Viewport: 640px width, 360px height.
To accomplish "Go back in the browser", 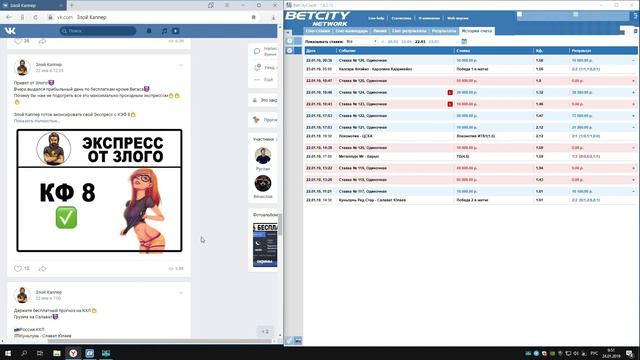I will point(9,17).
